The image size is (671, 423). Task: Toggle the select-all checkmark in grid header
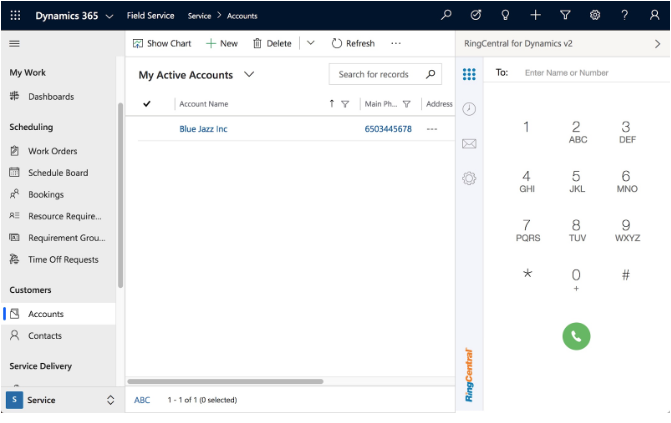pos(147,104)
